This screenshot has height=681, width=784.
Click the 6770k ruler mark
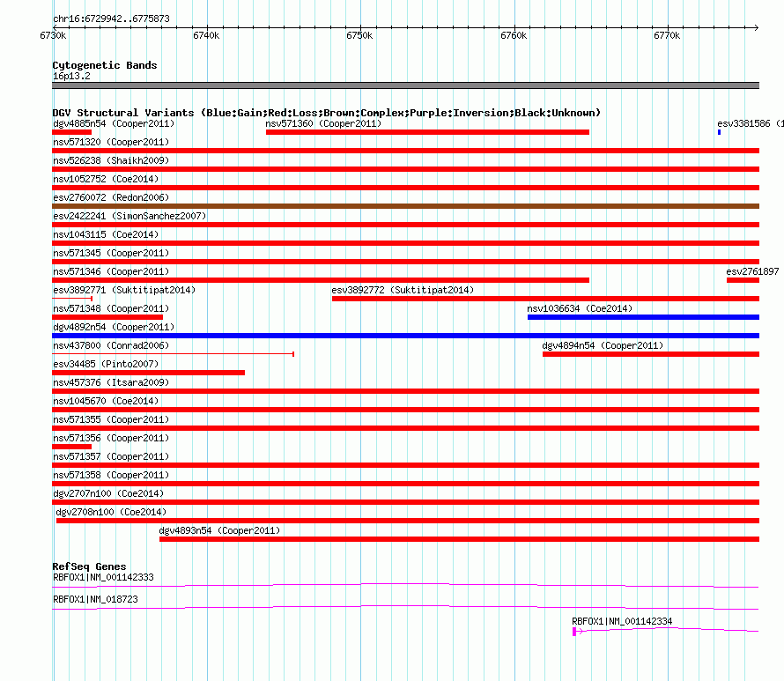click(667, 35)
